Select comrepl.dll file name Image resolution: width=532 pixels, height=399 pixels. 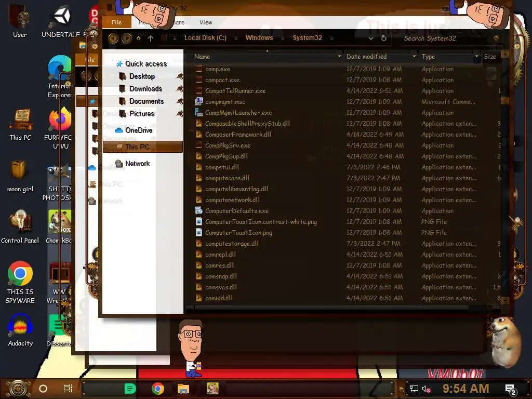coord(220,254)
